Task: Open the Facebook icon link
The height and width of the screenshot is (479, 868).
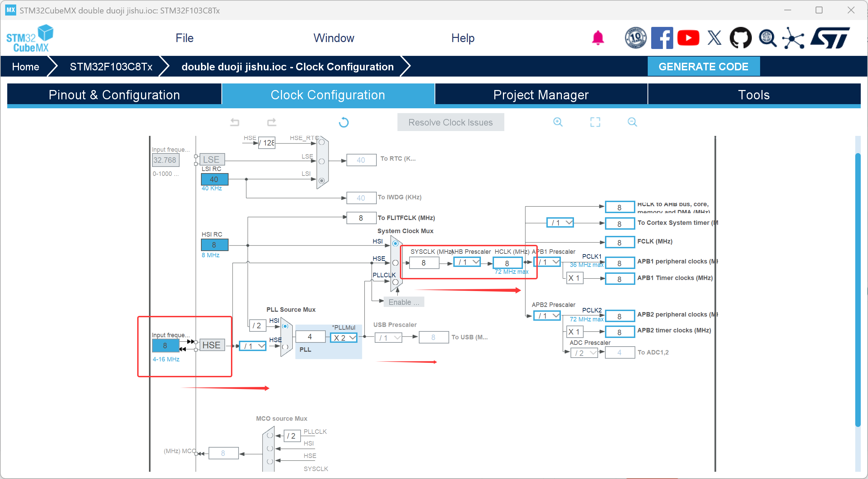Action: pyautogui.click(x=662, y=38)
